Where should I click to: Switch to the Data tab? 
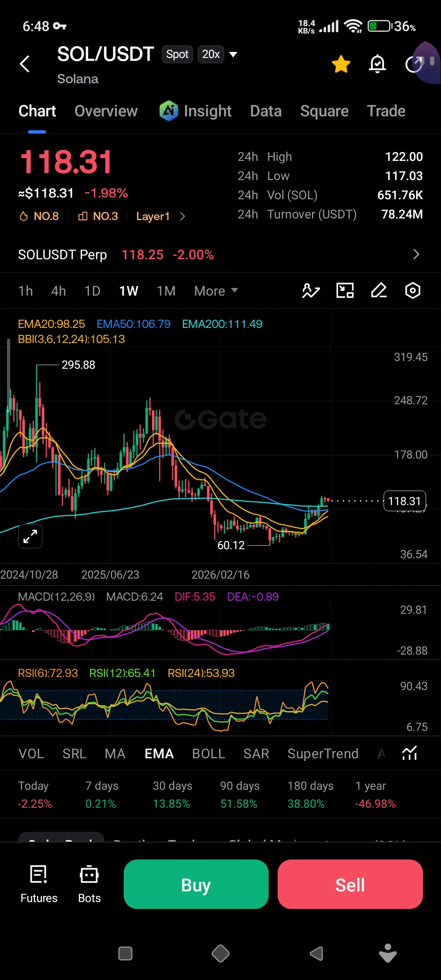[266, 111]
